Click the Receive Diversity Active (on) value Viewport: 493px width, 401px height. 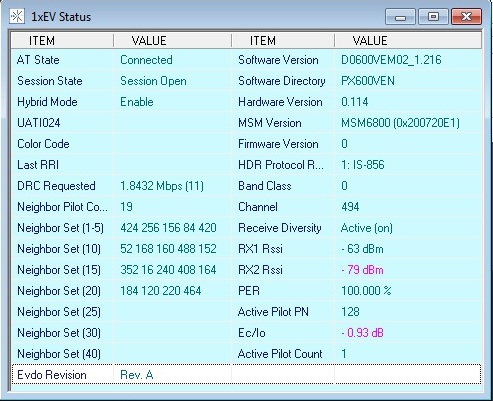tap(367, 228)
